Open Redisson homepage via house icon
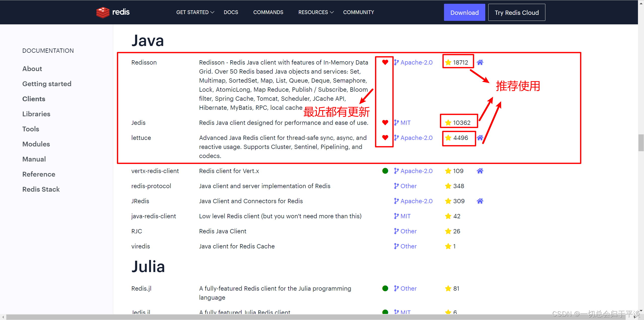The image size is (644, 320). pyautogui.click(x=480, y=62)
